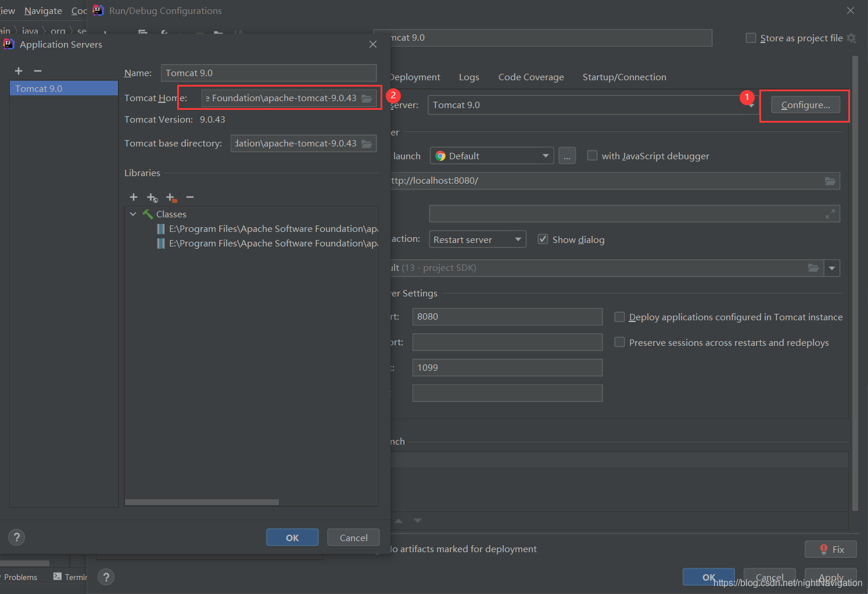
Task: Click the Fix button
Action: coord(831,549)
